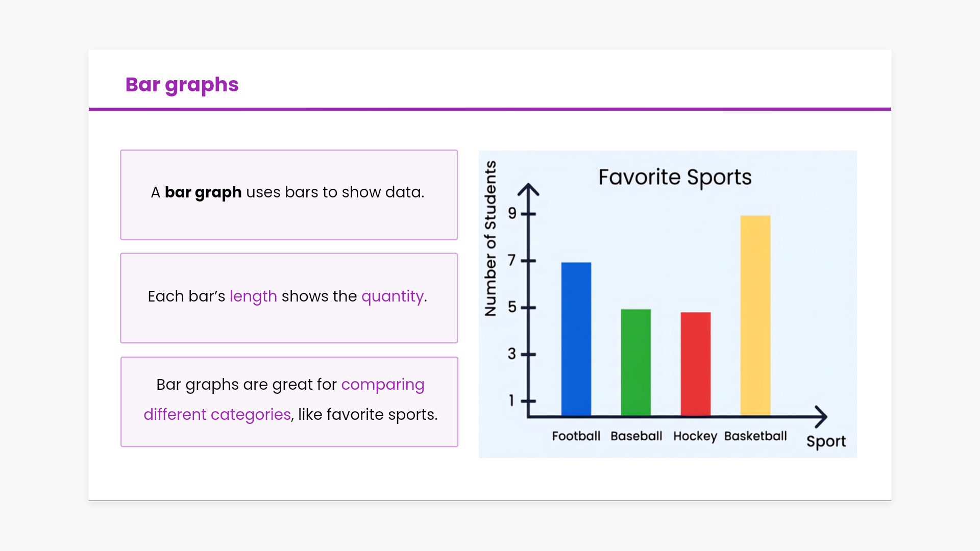This screenshot has height=551, width=980.
Task: Click the "different categories" purple phrase
Action: click(217, 415)
